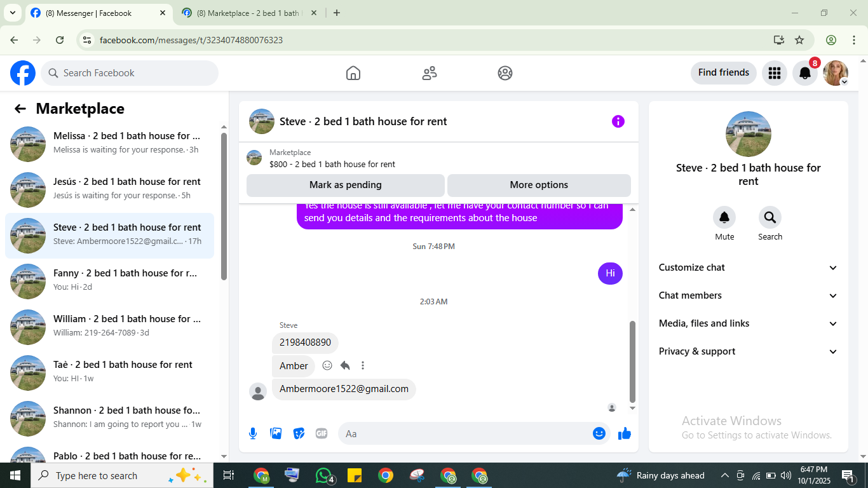Open more options for Amber message
Image resolution: width=868 pixels, height=488 pixels.
tap(363, 365)
